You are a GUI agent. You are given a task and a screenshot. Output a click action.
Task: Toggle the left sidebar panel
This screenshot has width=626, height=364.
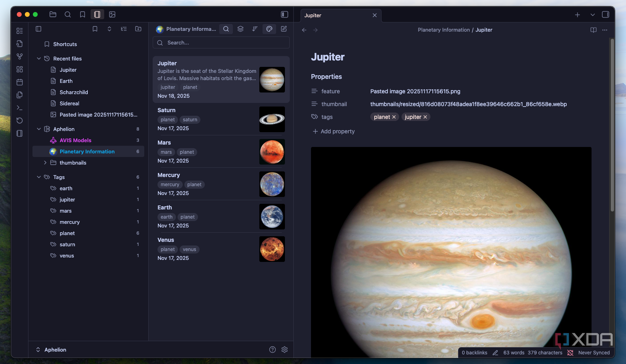(x=285, y=14)
